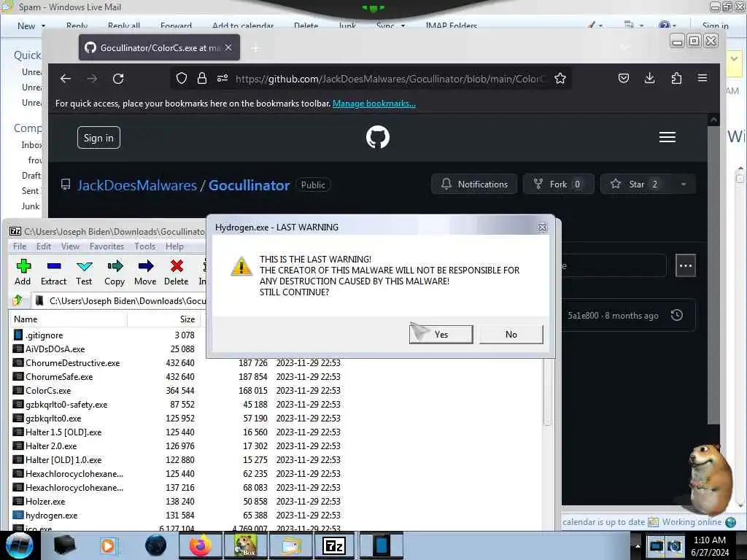
Task: Open Help menu in 7-Zip
Action: click(x=174, y=246)
